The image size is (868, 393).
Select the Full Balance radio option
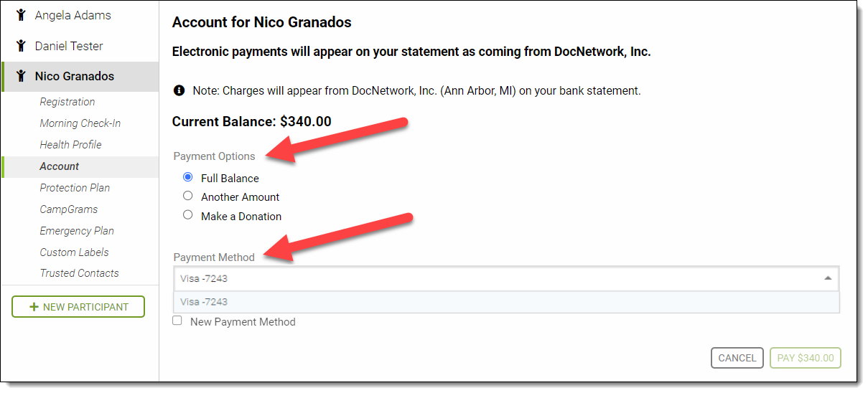188,177
